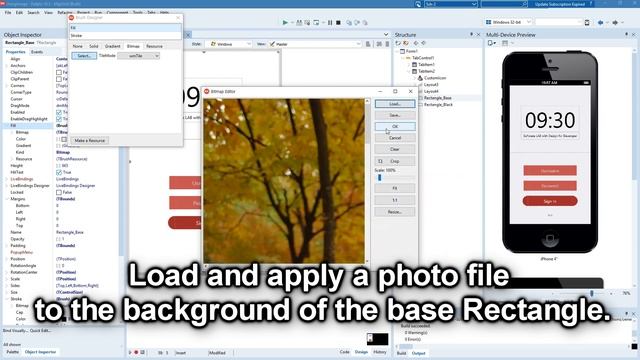Image resolution: width=640 pixels, height=360 pixels.
Task: Click zoom slider in Multi-Device Preview
Action: click(x=591, y=293)
